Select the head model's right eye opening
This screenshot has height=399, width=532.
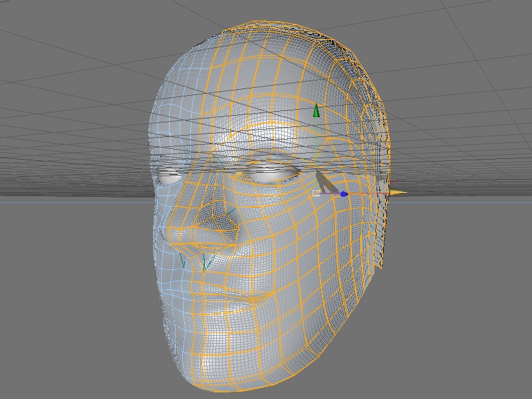(x=273, y=174)
